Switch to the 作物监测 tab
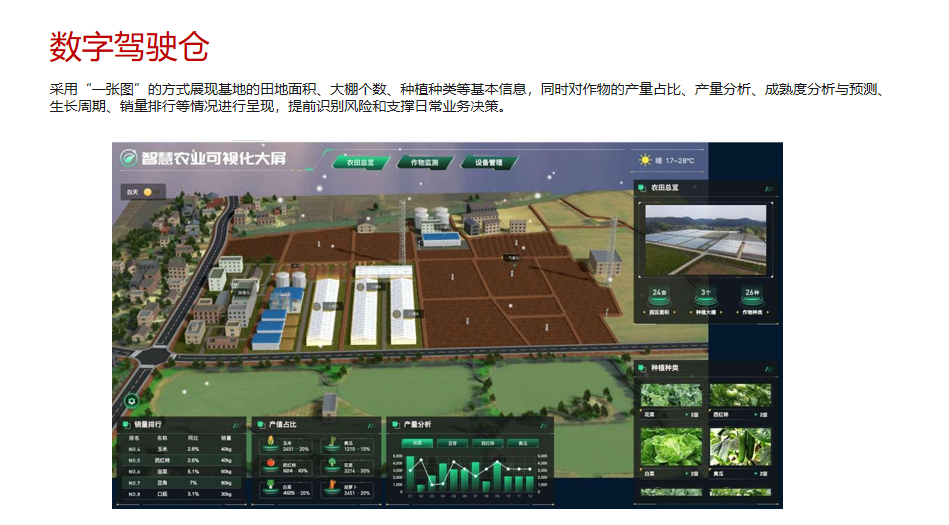The image size is (949, 525). click(424, 161)
